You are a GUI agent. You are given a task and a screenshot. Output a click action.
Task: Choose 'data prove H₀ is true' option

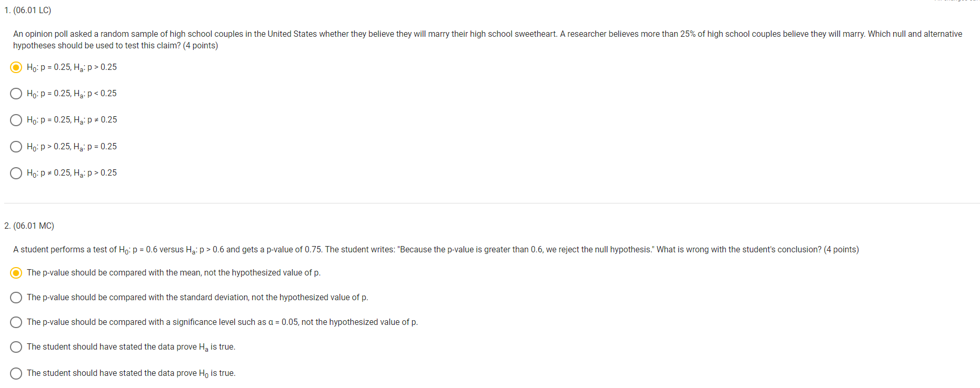click(x=16, y=373)
